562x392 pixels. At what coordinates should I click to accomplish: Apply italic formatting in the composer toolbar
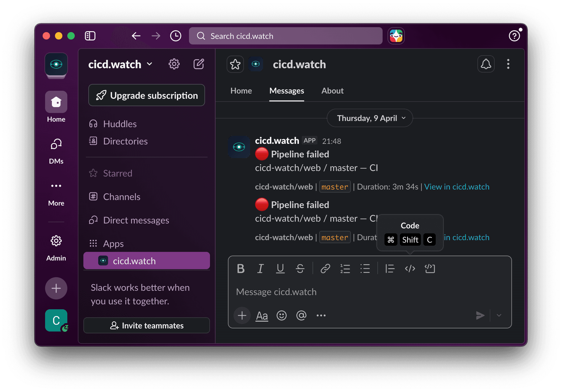pyautogui.click(x=260, y=269)
